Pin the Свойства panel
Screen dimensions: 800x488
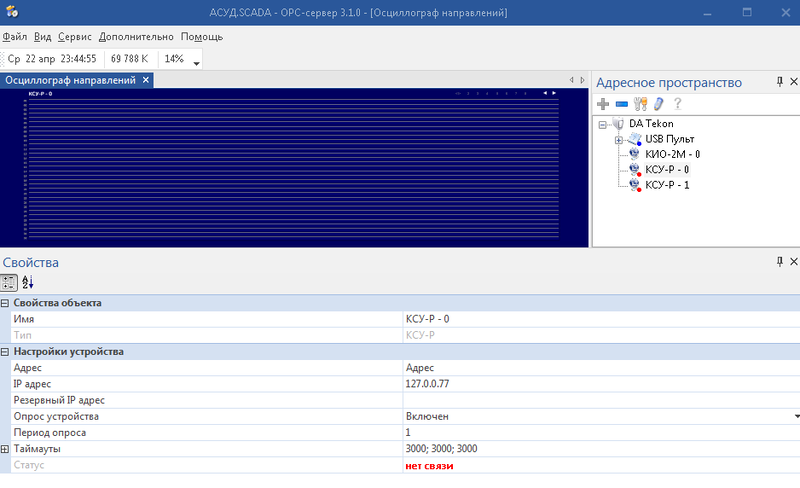pyautogui.click(x=779, y=261)
